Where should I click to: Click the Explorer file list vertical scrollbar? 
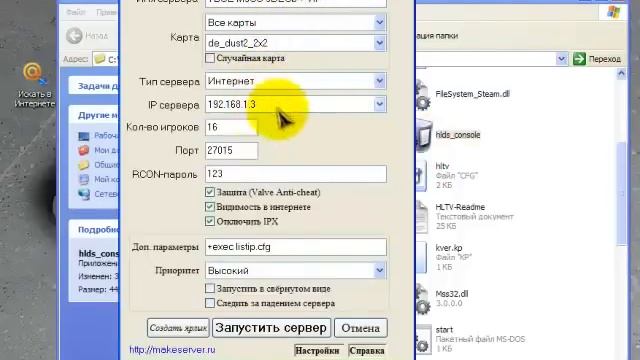coord(621,192)
